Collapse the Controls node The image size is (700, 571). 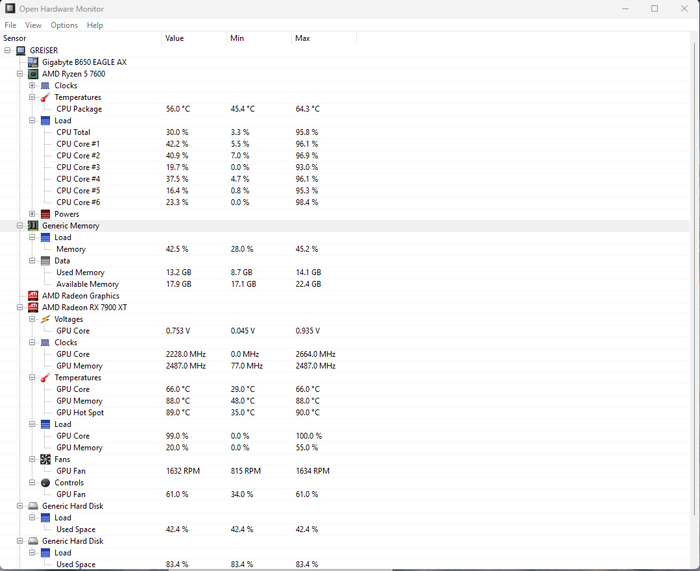coord(32,482)
